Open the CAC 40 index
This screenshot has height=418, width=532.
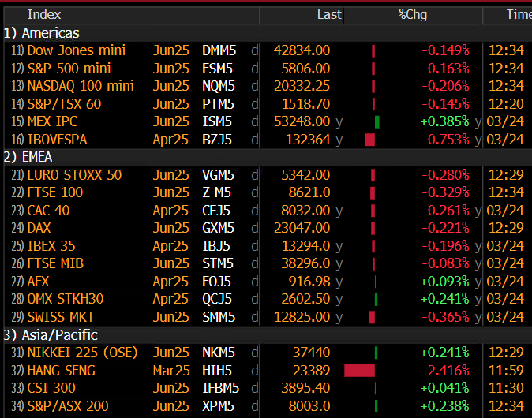click(48, 211)
